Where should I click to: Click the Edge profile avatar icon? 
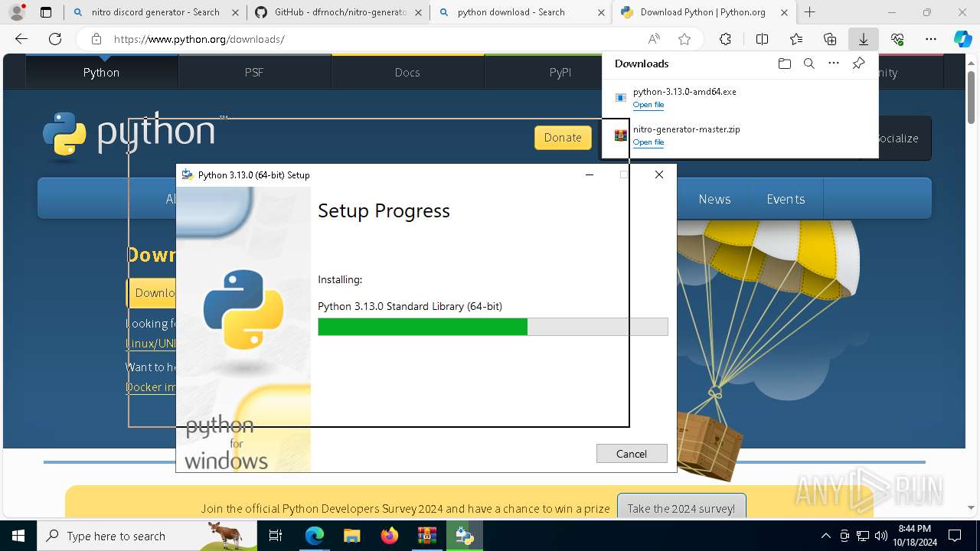point(17,12)
